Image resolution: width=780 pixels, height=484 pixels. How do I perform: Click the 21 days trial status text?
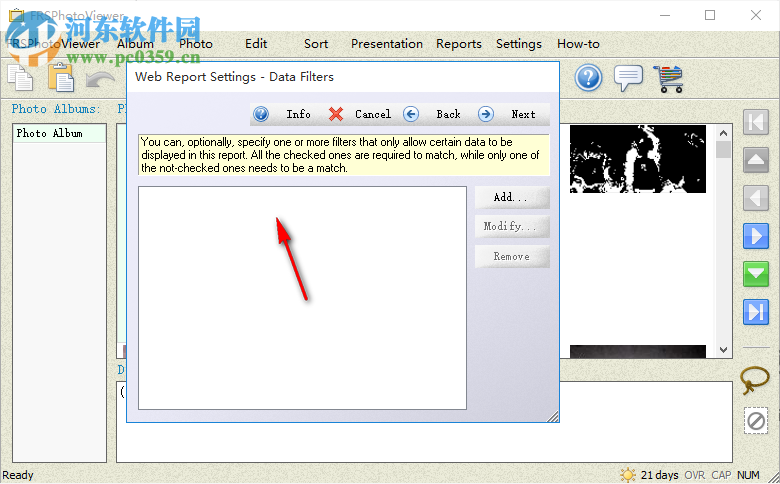coord(659,475)
